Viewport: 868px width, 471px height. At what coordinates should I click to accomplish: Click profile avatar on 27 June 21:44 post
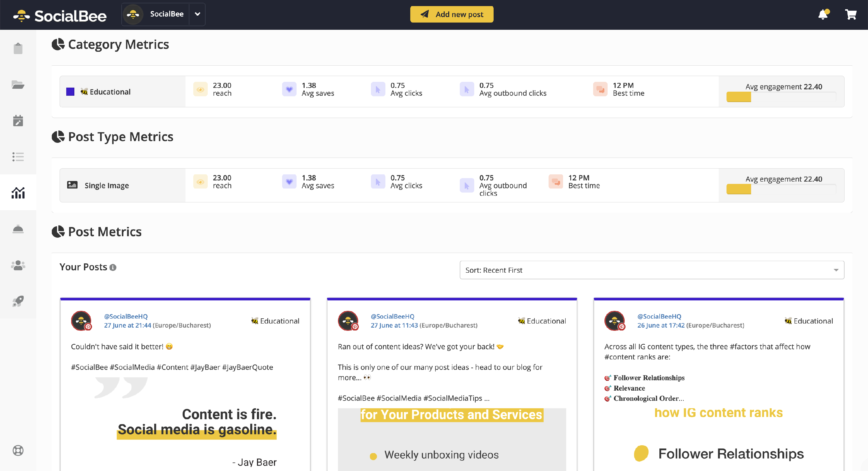pyautogui.click(x=81, y=321)
